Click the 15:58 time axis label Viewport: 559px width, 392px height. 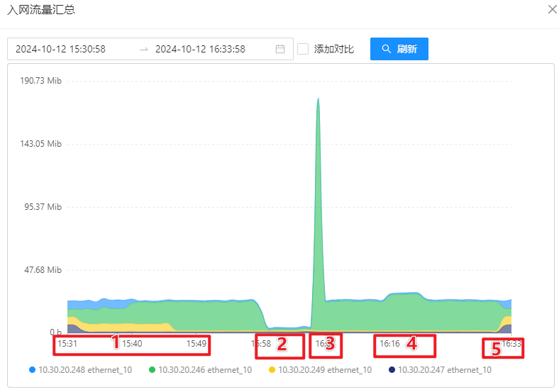pos(260,344)
